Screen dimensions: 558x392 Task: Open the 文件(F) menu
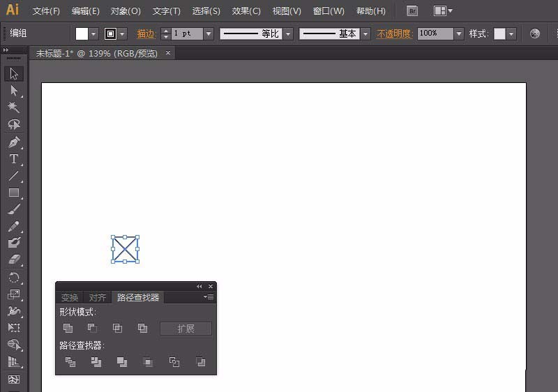(46, 11)
